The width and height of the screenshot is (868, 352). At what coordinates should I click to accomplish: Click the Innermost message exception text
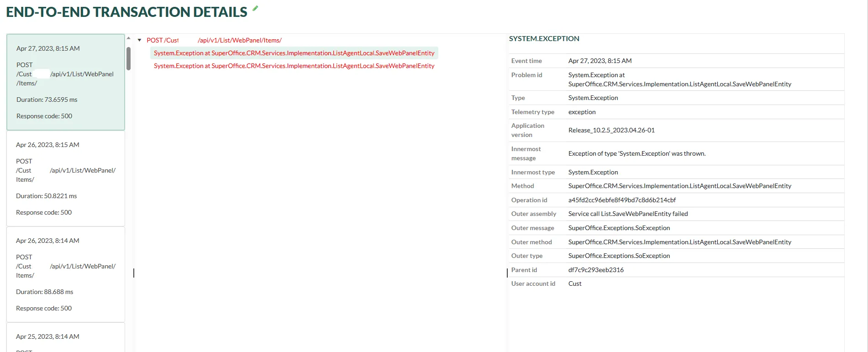pyautogui.click(x=637, y=153)
